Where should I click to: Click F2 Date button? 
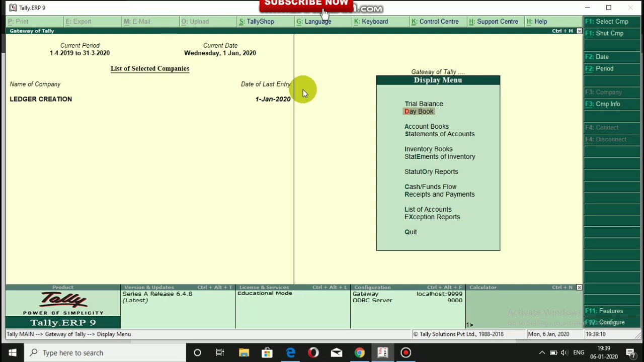(x=612, y=57)
